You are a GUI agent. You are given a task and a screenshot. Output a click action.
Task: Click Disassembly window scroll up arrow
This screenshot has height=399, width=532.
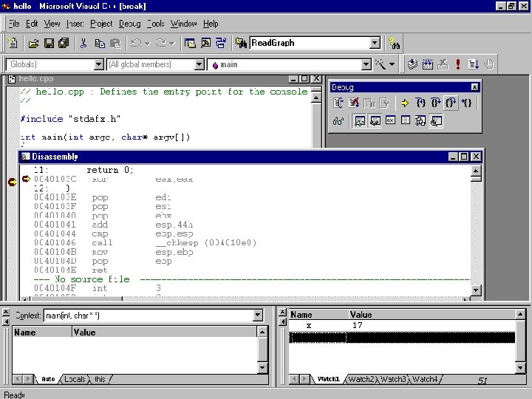[476, 171]
